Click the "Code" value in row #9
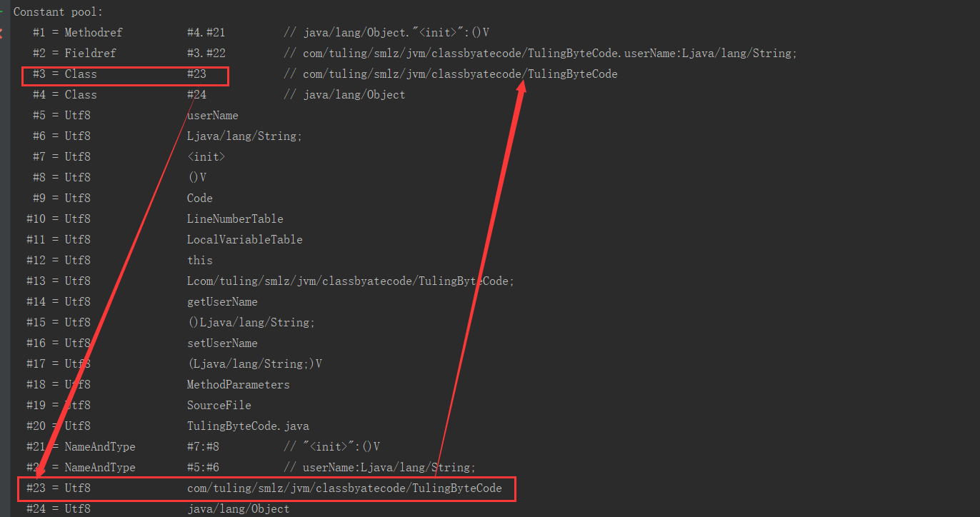The width and height of the screenshot is (980, 517). pyautogui.click(x=200, y=198)
